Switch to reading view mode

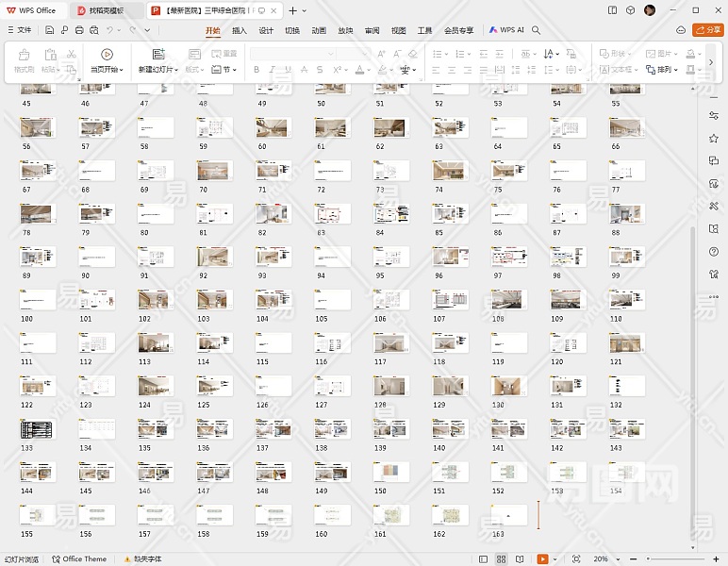click(x=518, y=559)
